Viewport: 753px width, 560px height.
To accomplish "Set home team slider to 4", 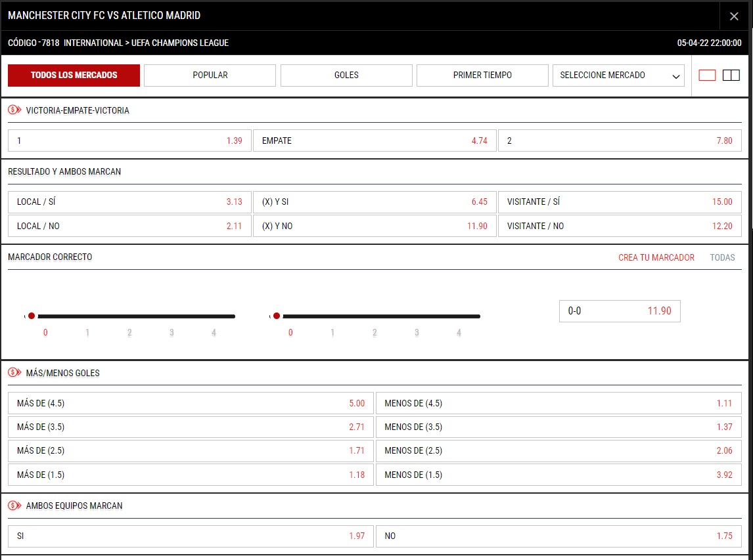I will pyautogui.click(x=214, y=333).
